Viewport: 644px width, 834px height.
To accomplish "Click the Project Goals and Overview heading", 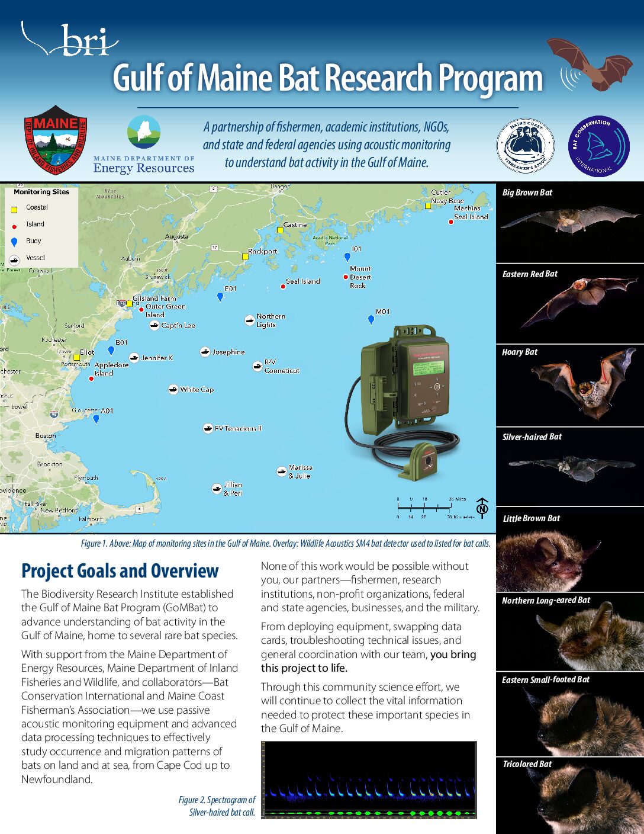I will pyautogui.click(x=120, y=571).
